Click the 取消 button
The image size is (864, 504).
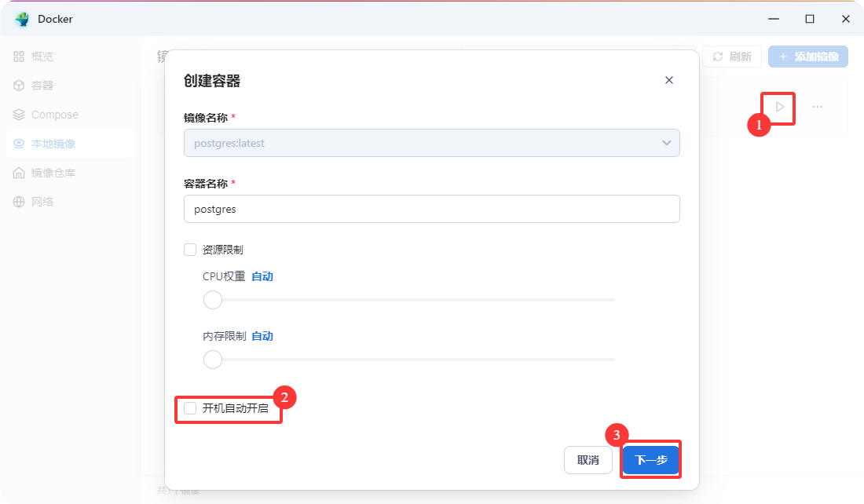coord(588,460)
